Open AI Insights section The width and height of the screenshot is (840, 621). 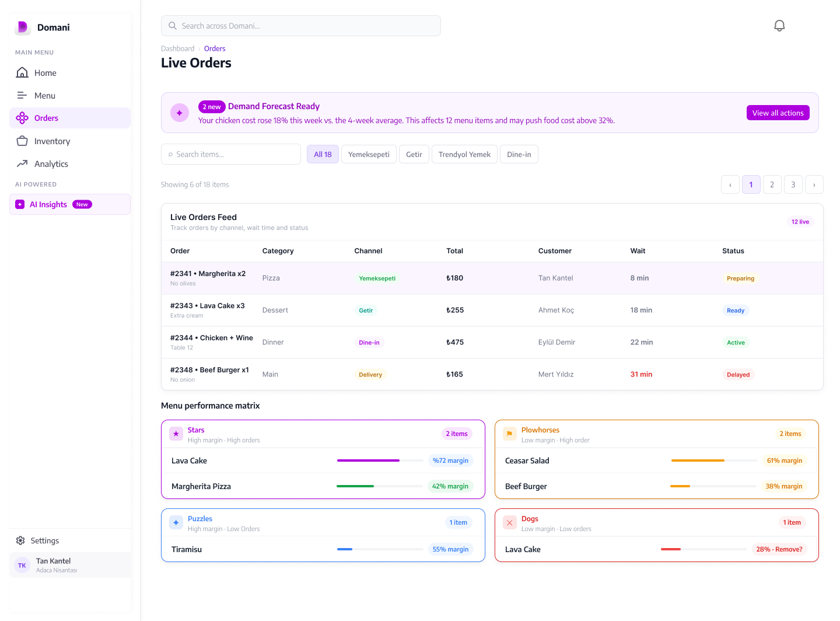click(x=70, y=204)
